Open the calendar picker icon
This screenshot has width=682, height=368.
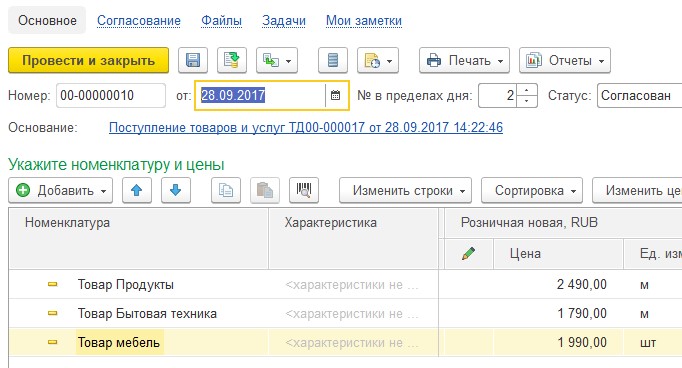coord(335,95)
